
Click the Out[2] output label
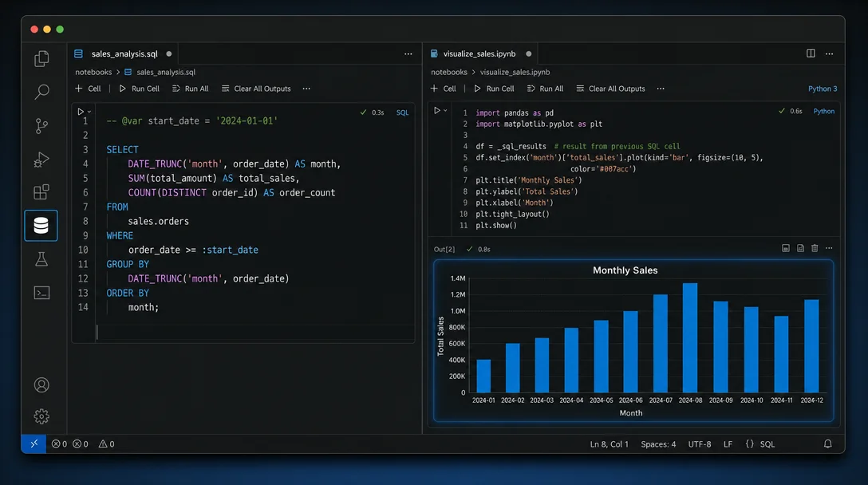(444, 249)
